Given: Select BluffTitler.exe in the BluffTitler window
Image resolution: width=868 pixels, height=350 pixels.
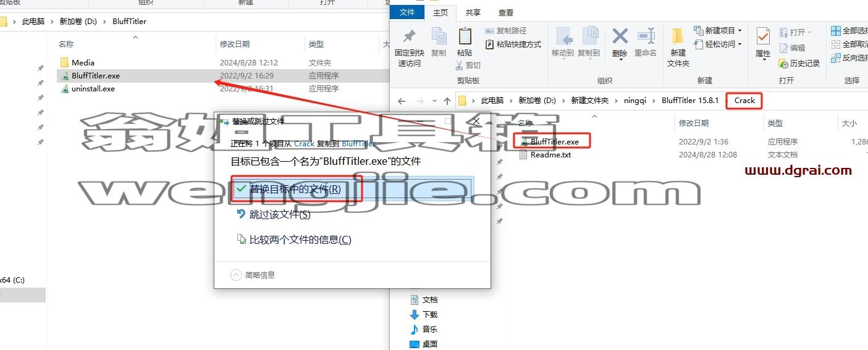Looking at the screenshot, I should tap(95, 75).
